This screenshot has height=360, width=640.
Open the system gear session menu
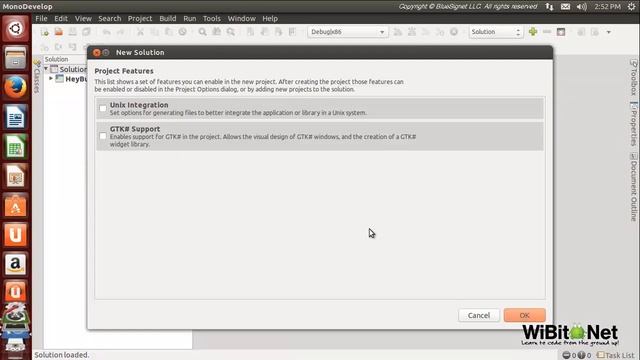pos(631,7)
